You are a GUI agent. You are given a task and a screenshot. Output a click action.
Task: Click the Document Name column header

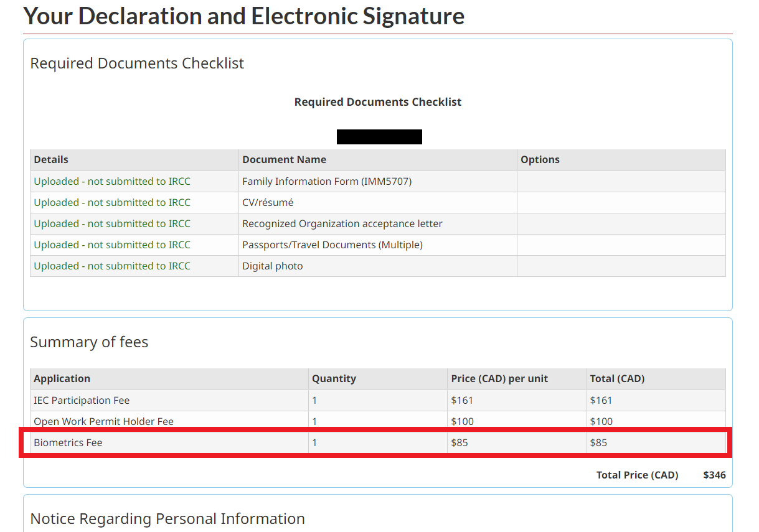[284, 159]
